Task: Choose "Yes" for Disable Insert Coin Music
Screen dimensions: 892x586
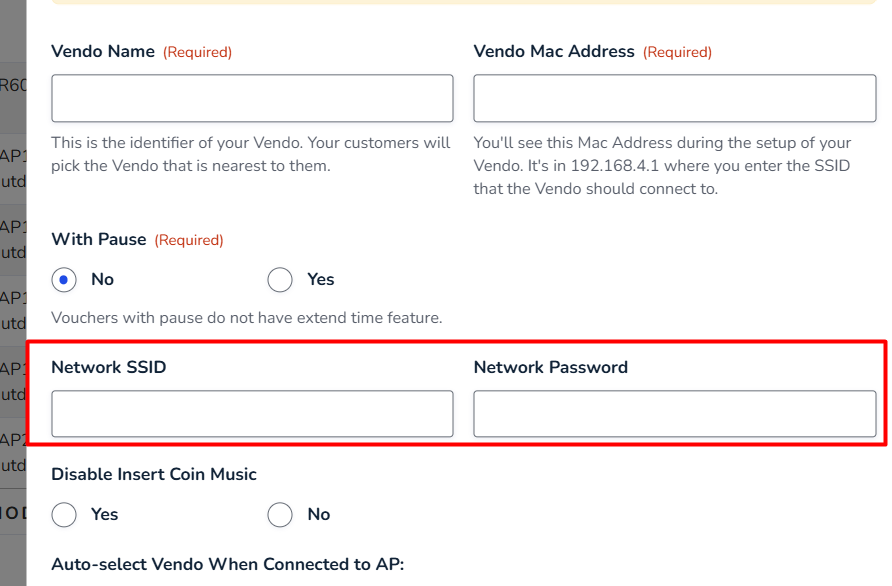Action: coord(65,515)
